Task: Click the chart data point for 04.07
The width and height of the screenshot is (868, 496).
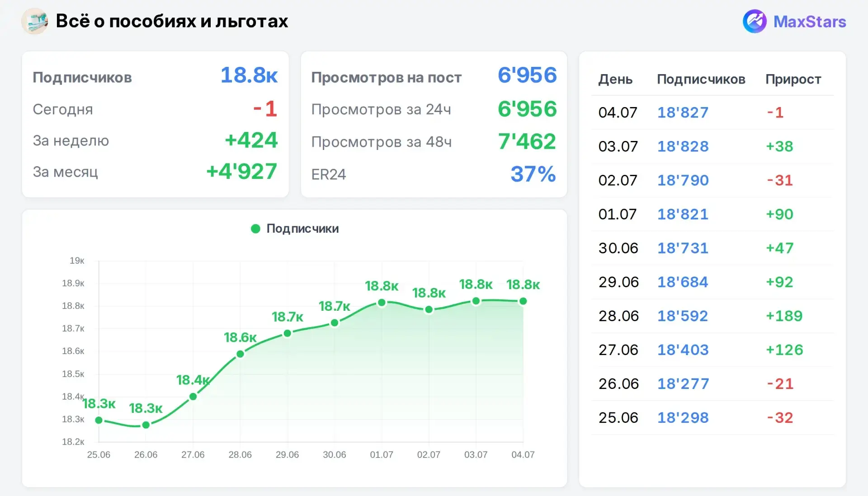Action: 523,301
